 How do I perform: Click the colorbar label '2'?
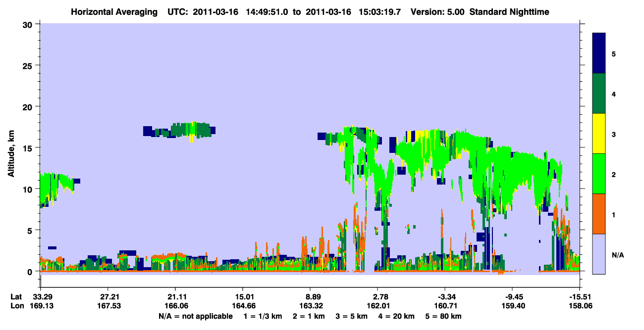(614, 174)
